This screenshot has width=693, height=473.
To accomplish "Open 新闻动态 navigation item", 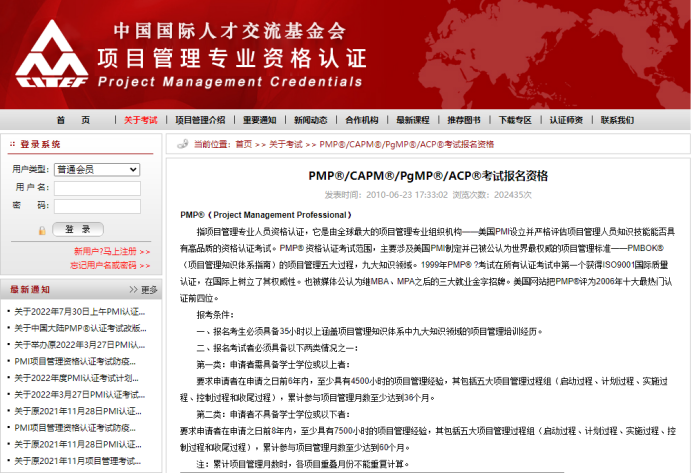I will coord(311,120).
